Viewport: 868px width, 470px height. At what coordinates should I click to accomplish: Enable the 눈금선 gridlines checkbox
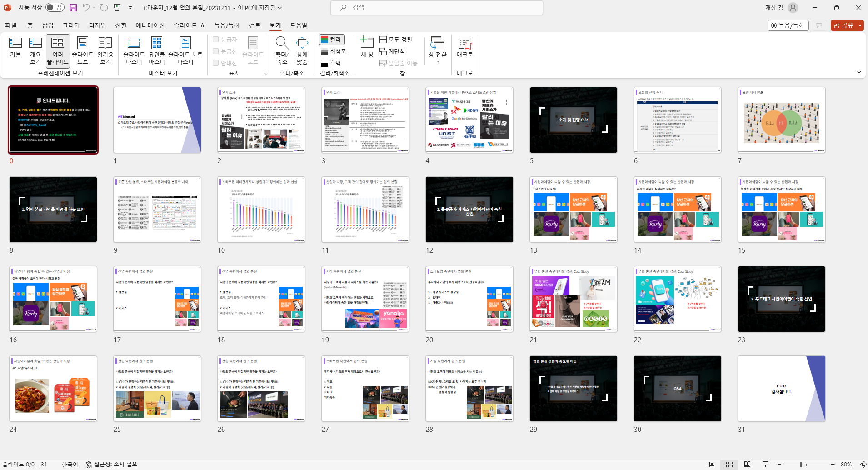point(216,51)
